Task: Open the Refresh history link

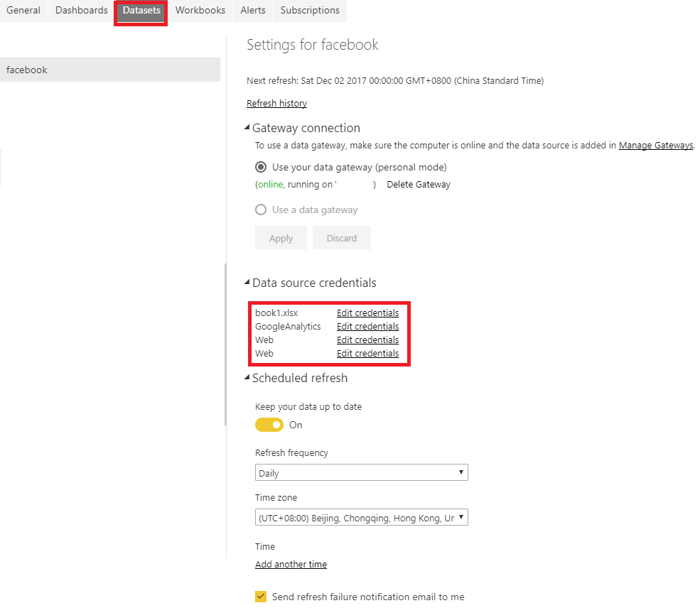Action: pyautogui.click(x=276, y=104)
